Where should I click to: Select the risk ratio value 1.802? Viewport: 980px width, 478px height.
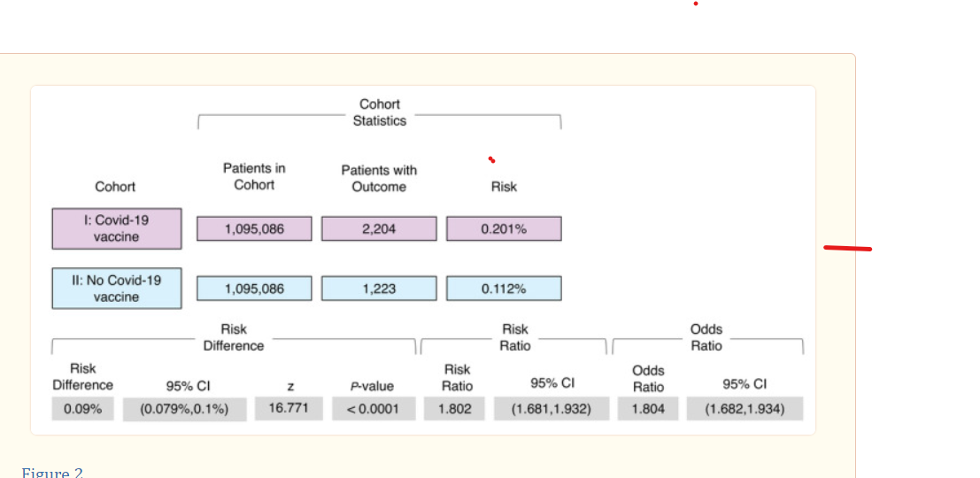pos(454,409)
